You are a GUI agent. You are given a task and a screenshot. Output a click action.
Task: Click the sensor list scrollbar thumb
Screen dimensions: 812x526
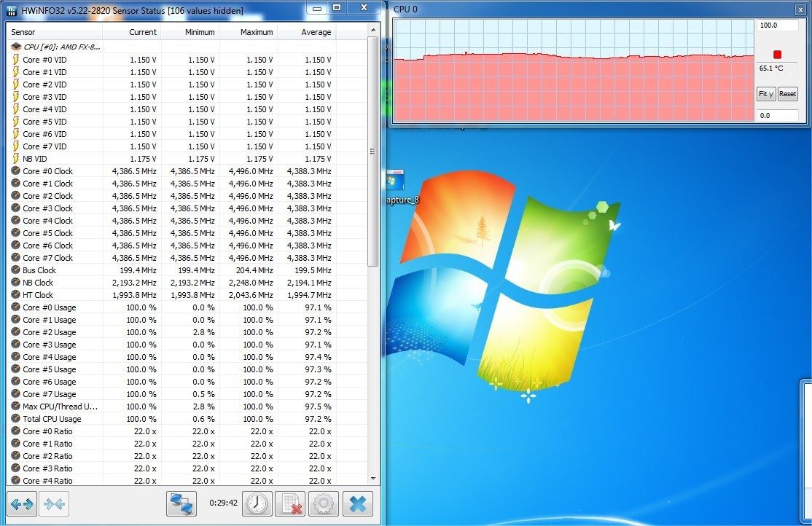(372, 152)
